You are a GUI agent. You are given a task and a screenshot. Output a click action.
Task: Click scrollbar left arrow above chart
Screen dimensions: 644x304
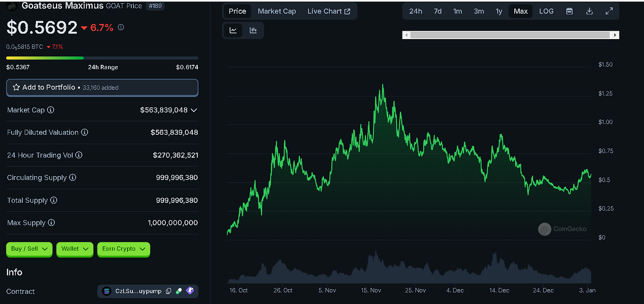point(406,35)
